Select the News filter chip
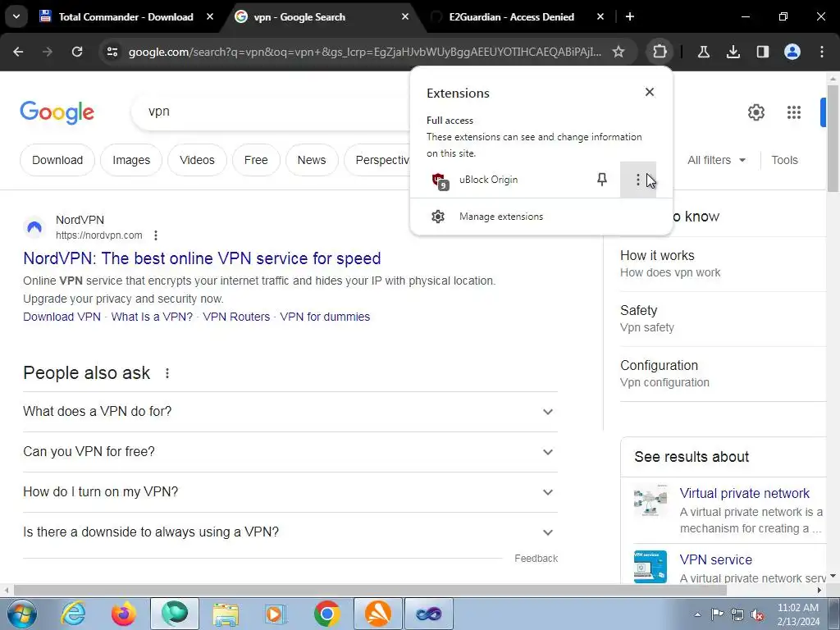Viewport: 840px width, 630px height. pos(311,160)
